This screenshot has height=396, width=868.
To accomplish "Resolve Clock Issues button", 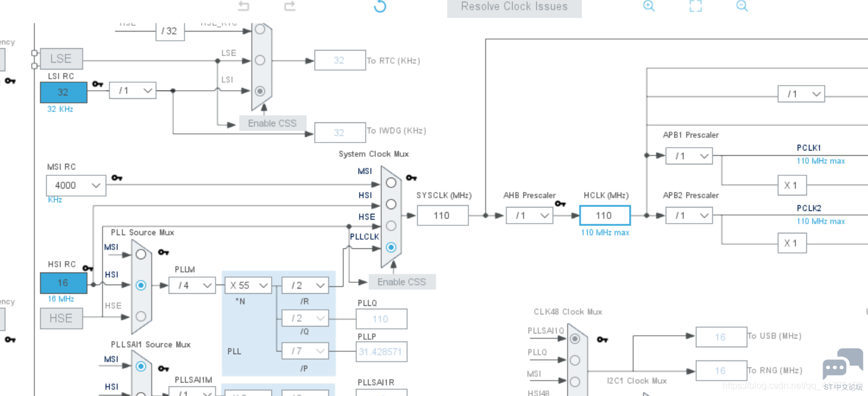I will (514, 7).
